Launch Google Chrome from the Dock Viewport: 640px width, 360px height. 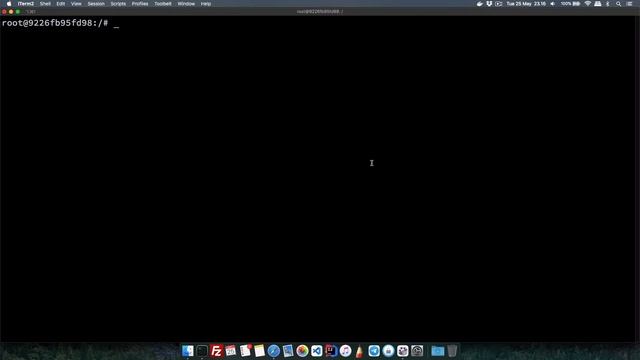302,351
